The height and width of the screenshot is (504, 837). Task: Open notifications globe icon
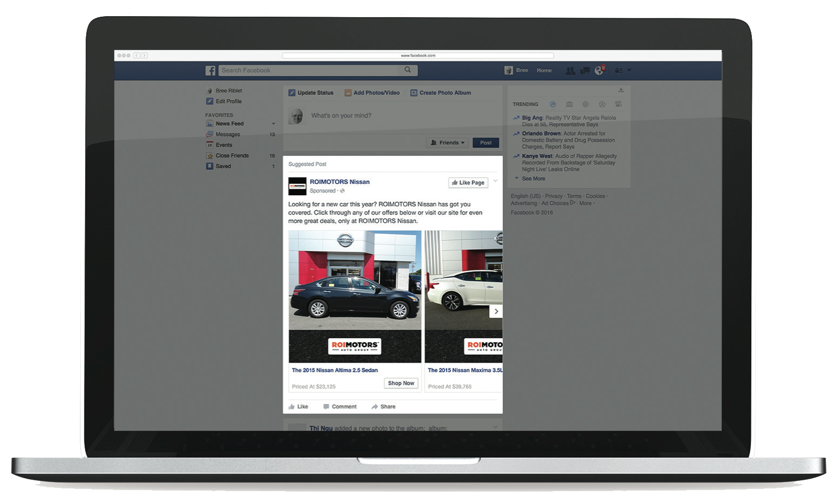point(599,70)
